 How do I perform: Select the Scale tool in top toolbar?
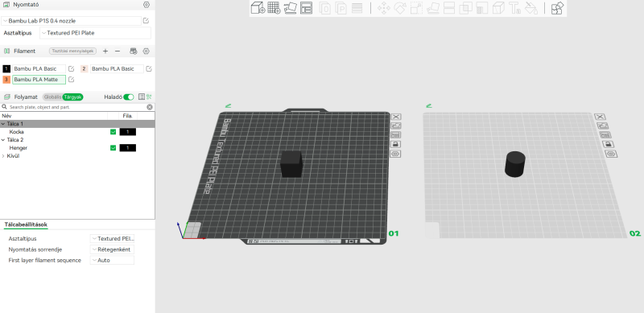click(416, 8)
